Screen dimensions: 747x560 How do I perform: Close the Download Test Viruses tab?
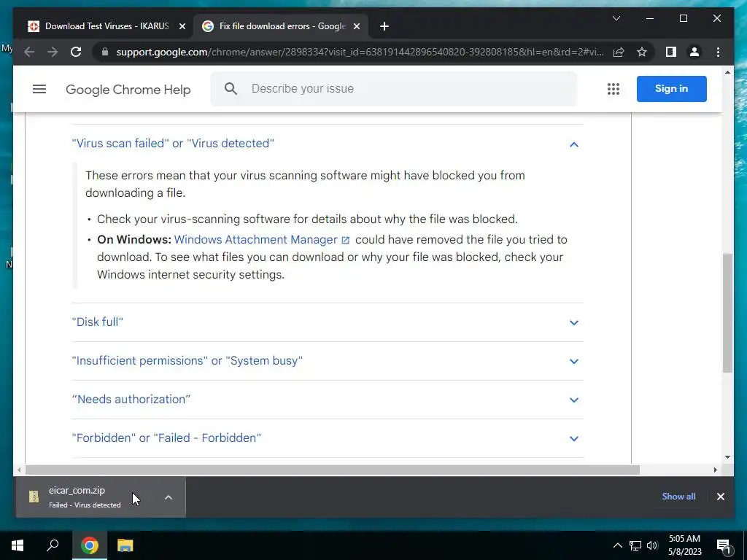[x=182, y=26]
